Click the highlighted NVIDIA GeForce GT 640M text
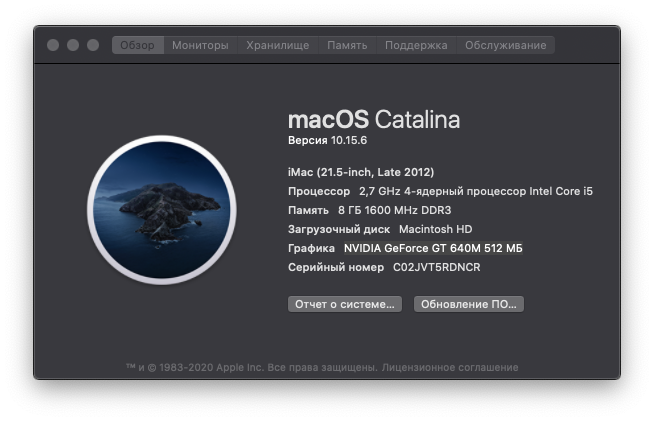The image size is (654, 421). point(433,248)
